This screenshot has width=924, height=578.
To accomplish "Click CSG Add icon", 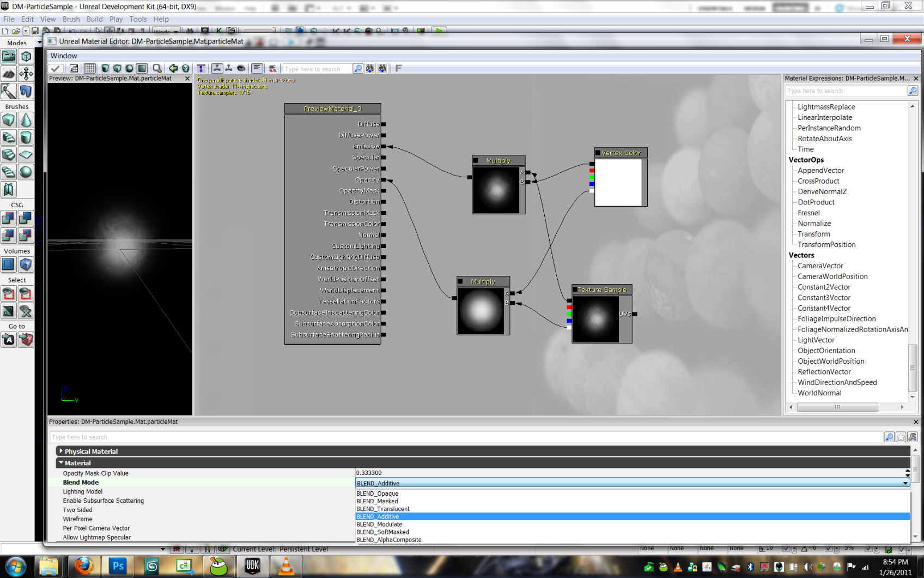I will [9, 218].
